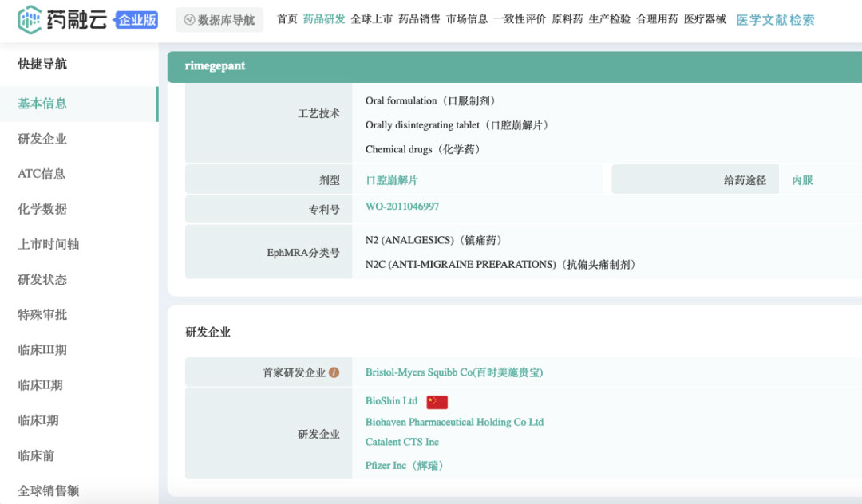Open 全球销售额 from the sidebar
Image resolution: width=862 pixels, height=504 pixels.
[x=48, y=490]
